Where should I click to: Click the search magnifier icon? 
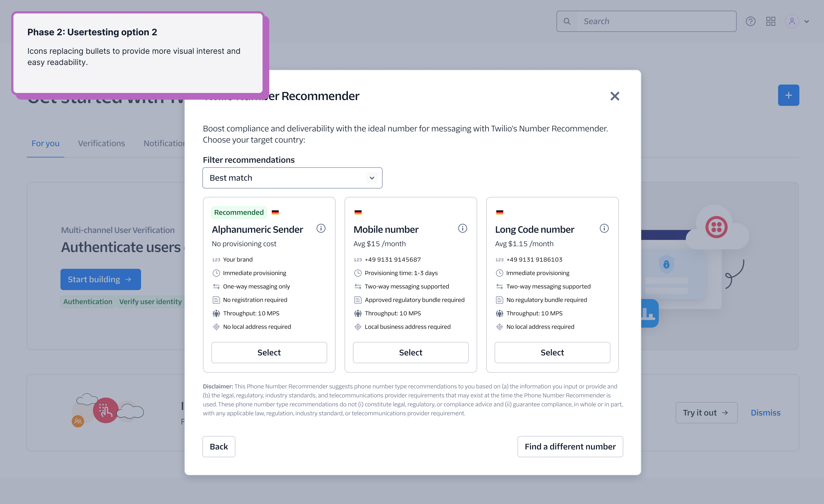click(567, 21)
